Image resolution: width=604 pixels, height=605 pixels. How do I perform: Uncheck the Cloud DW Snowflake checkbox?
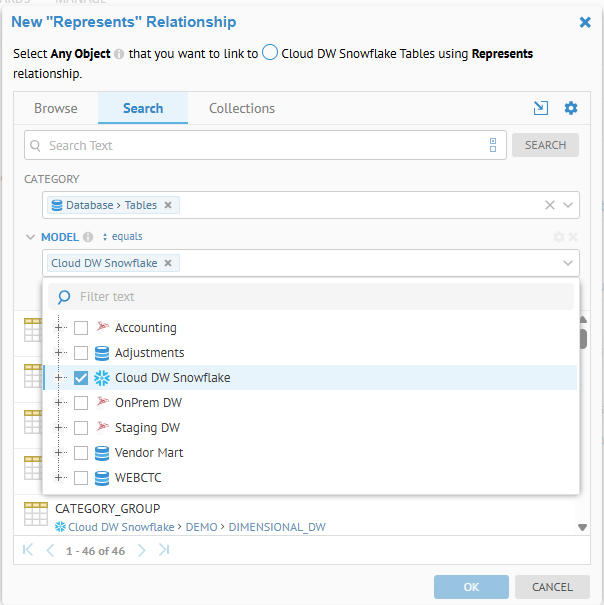tap(81, 378)
